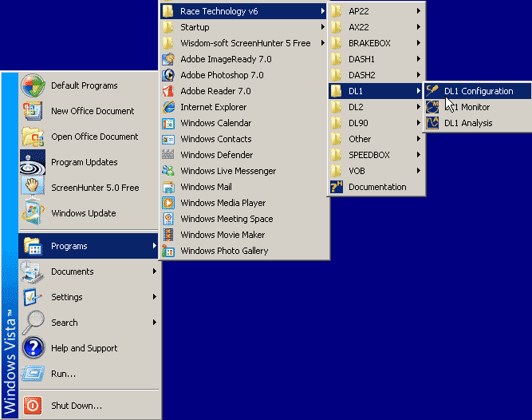Expand the Settings submenu arrow
532x420 pixels.
(155, 297)
